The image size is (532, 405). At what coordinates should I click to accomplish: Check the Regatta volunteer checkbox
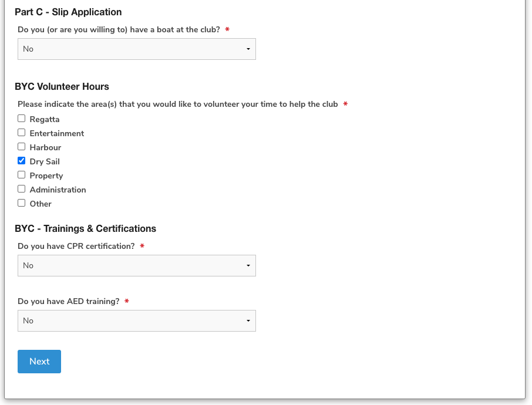click(x=22, y=119)
